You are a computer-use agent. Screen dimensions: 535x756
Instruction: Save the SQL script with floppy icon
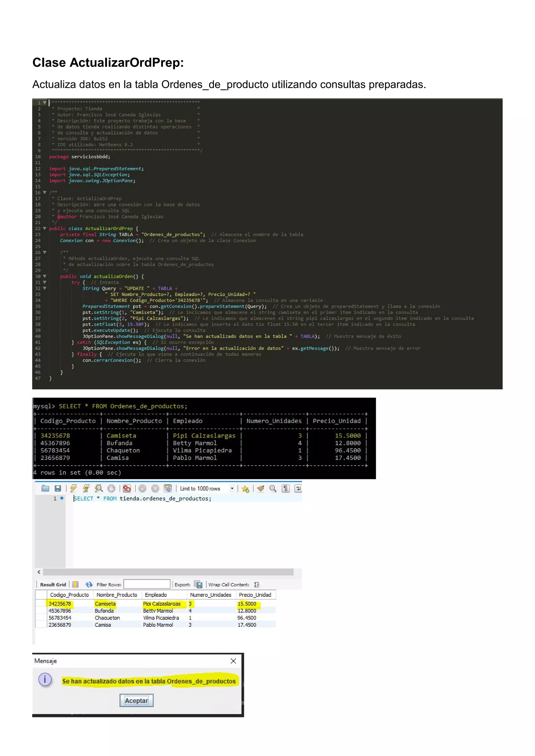click(58, 489)
